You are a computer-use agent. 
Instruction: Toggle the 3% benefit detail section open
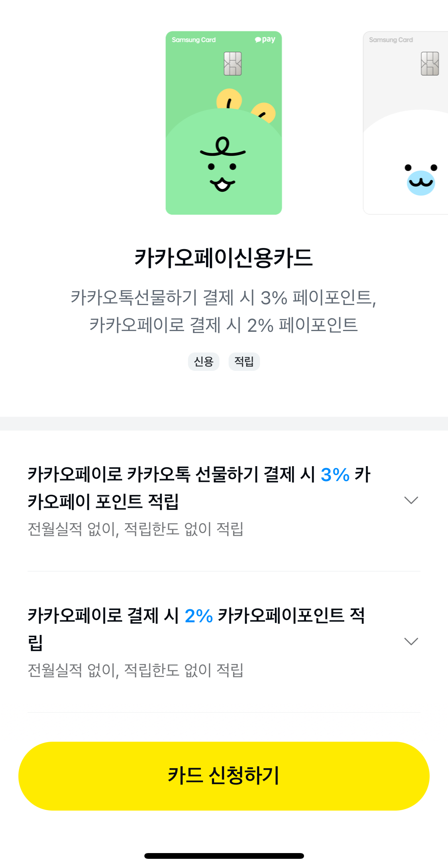(x=411, y=499)
